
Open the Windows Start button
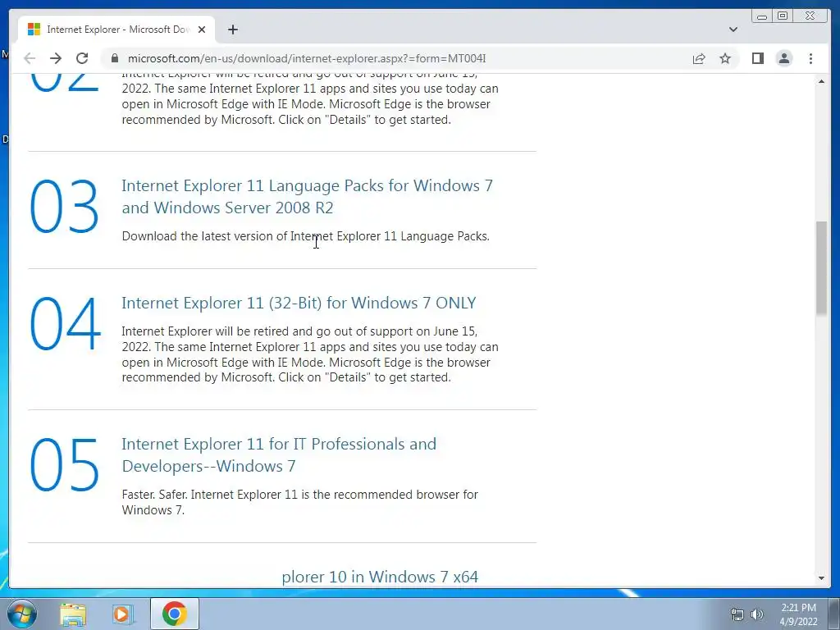[x=21, y=614]
